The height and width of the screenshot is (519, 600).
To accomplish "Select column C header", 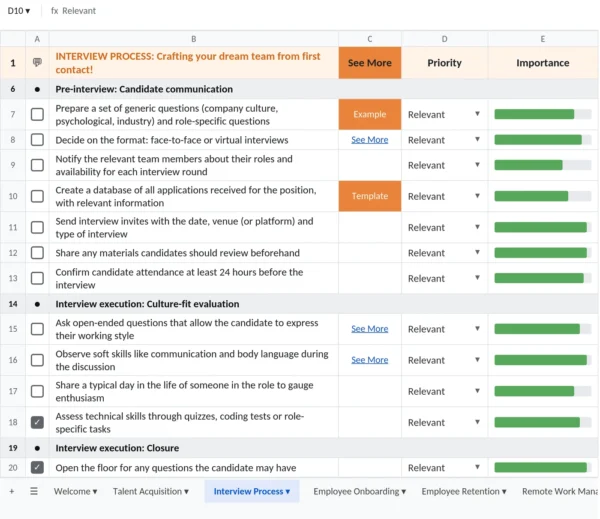I will tap(370, 39).
